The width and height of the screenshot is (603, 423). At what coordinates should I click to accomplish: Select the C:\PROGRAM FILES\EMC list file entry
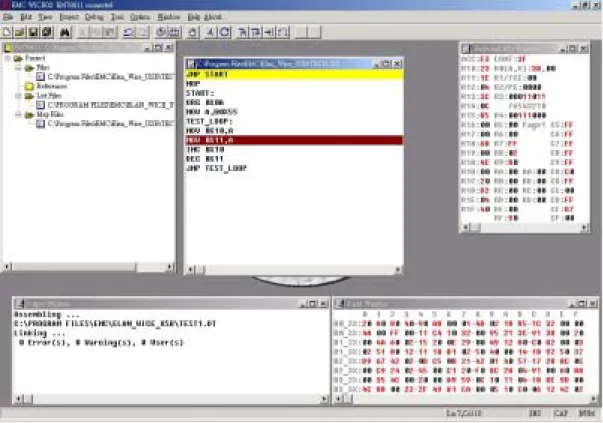(110, 105)
